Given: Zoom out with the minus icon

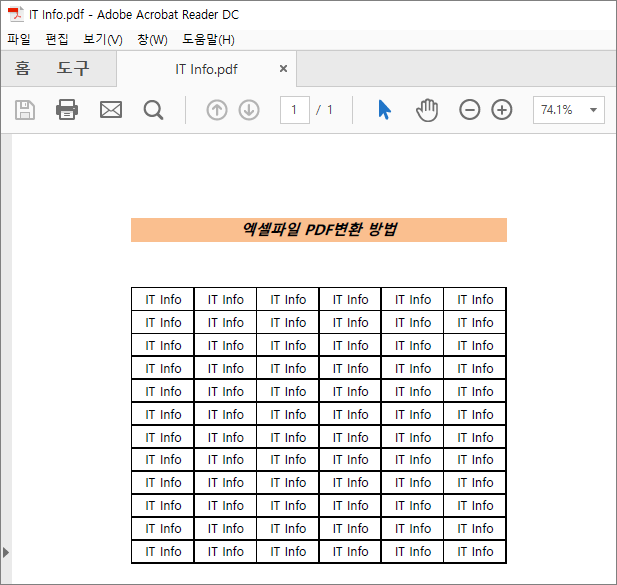Looking at the screenshot, I should pyautogui.click(x=469, y=110).
